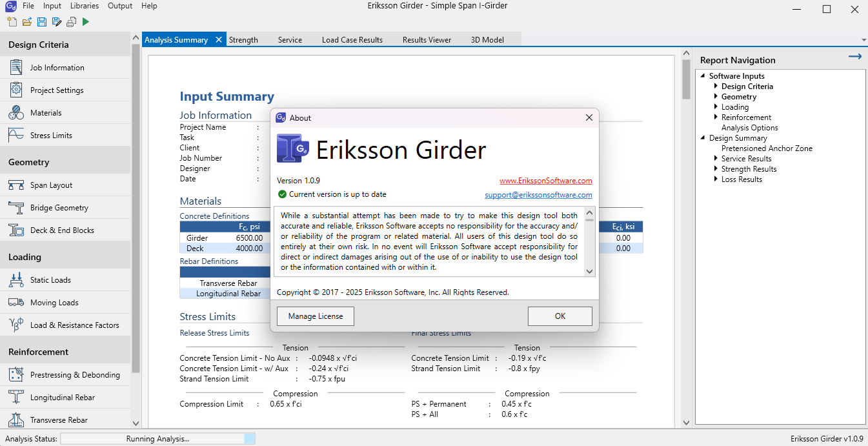Open the www.ErikssonSoftware.com link
The width and height of the screenshot is (868, 446).
tap(545, 181)
